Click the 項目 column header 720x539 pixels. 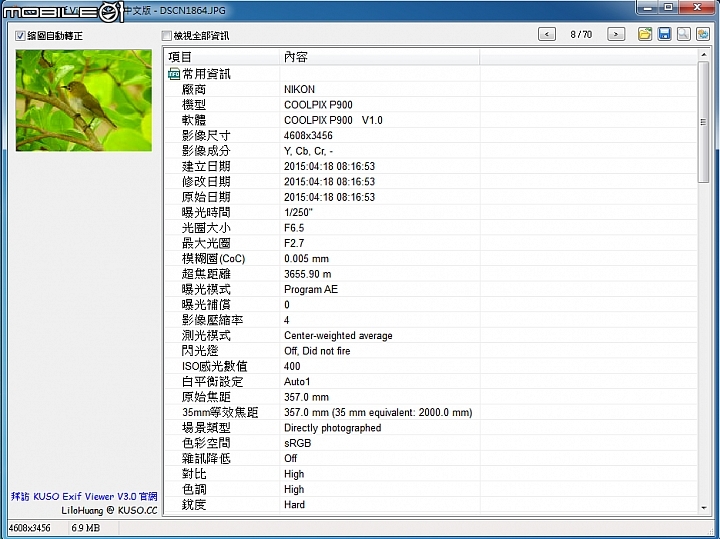(222, 57)
